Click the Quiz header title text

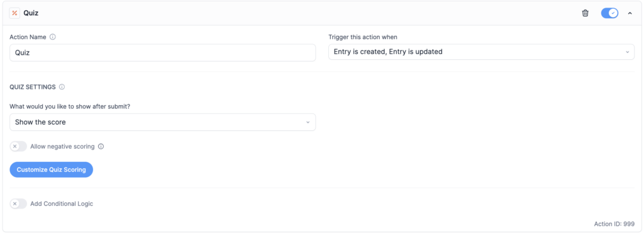pos(31,13)
